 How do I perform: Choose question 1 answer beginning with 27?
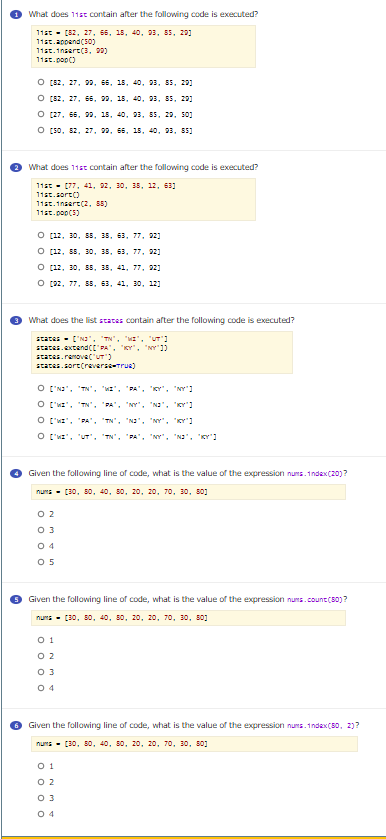(x=41, y=115)
